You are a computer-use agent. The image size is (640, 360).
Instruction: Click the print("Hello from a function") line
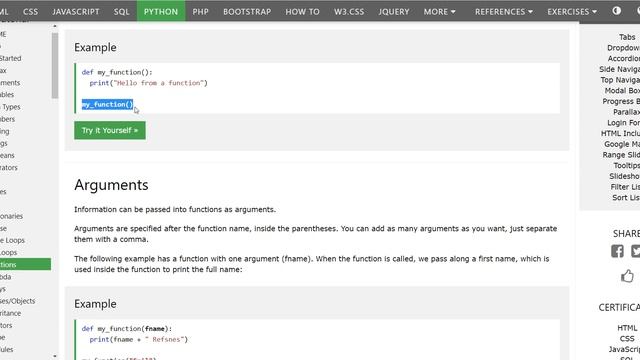[x=149, y=83]
